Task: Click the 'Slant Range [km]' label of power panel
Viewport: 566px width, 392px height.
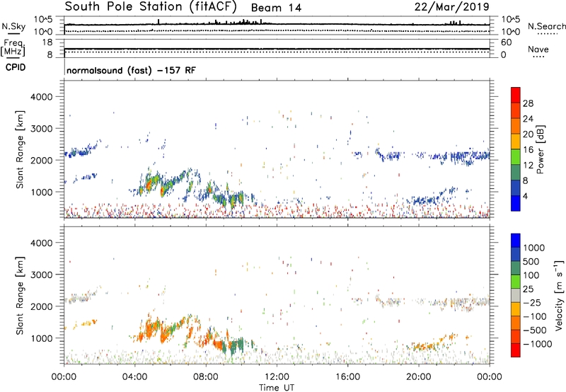Action: click(20, 149)
